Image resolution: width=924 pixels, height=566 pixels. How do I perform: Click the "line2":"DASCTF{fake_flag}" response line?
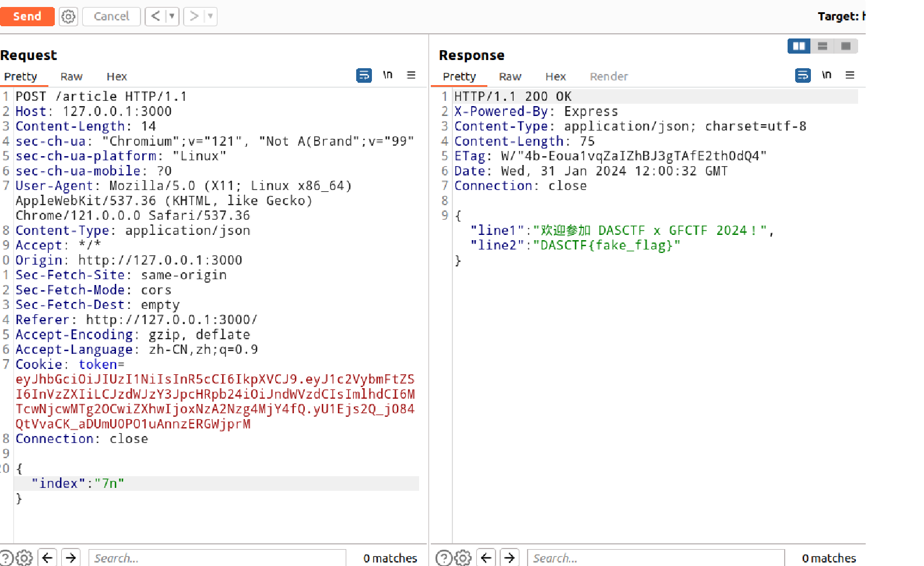[575, 245]
